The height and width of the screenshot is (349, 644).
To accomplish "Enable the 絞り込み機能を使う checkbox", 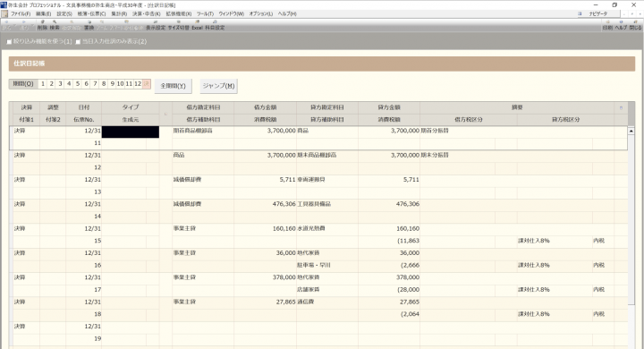I will tap(10, 42).
